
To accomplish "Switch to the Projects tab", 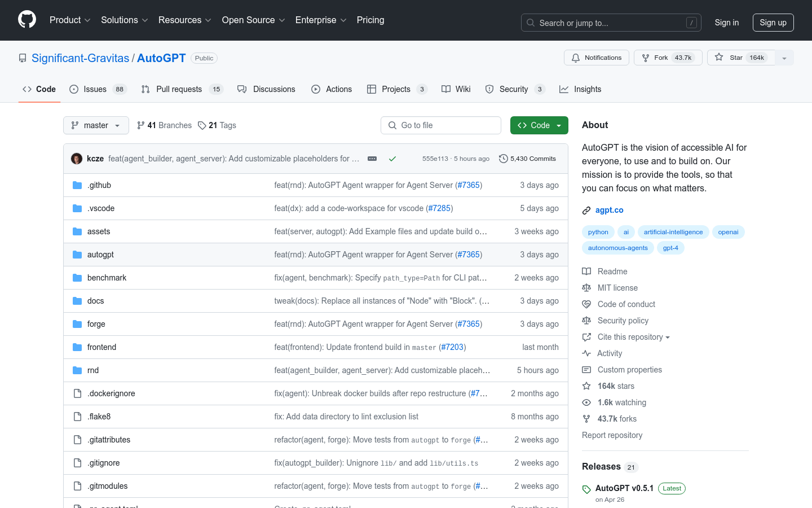I will pyautogui.click(x=397, y=89).
